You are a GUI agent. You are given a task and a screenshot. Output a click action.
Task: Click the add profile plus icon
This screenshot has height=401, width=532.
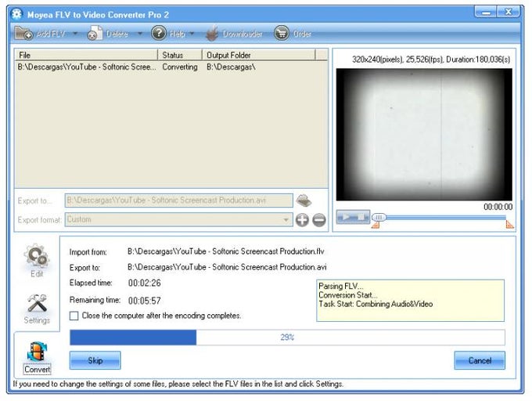click(302, 219)
